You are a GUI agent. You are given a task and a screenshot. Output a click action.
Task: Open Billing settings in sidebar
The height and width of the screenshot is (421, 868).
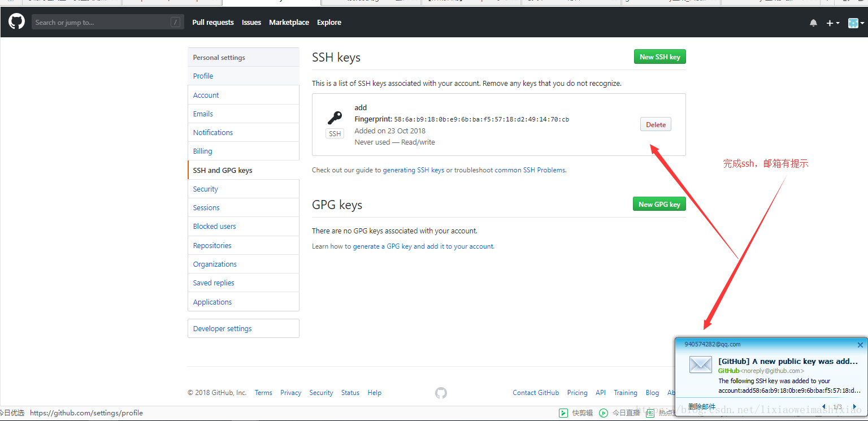(244, 151)
